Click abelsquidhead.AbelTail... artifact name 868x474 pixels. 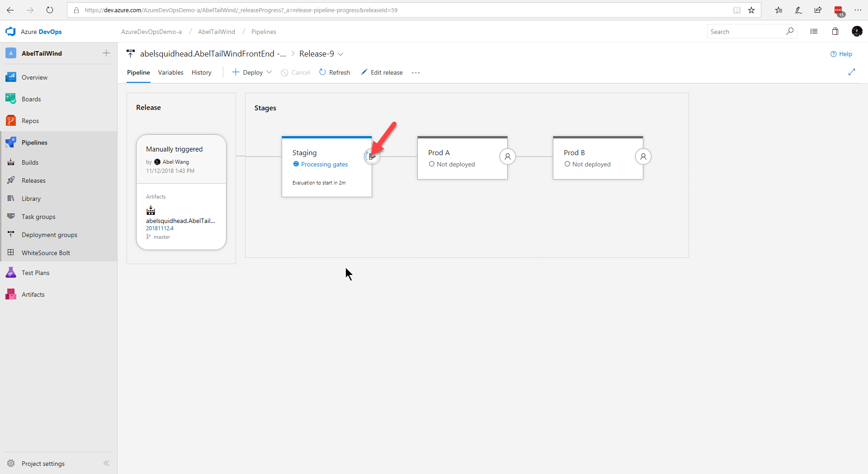coord(180,221)
